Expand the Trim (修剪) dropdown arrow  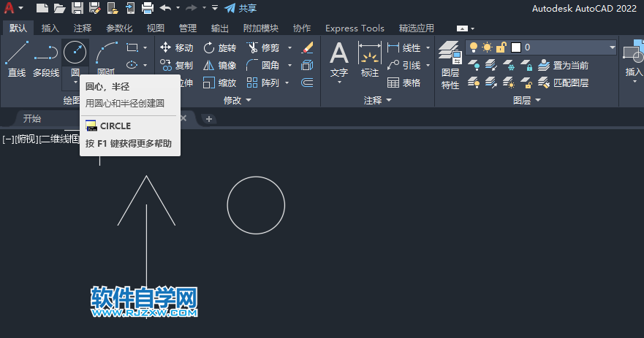click(x=290, y=48)
